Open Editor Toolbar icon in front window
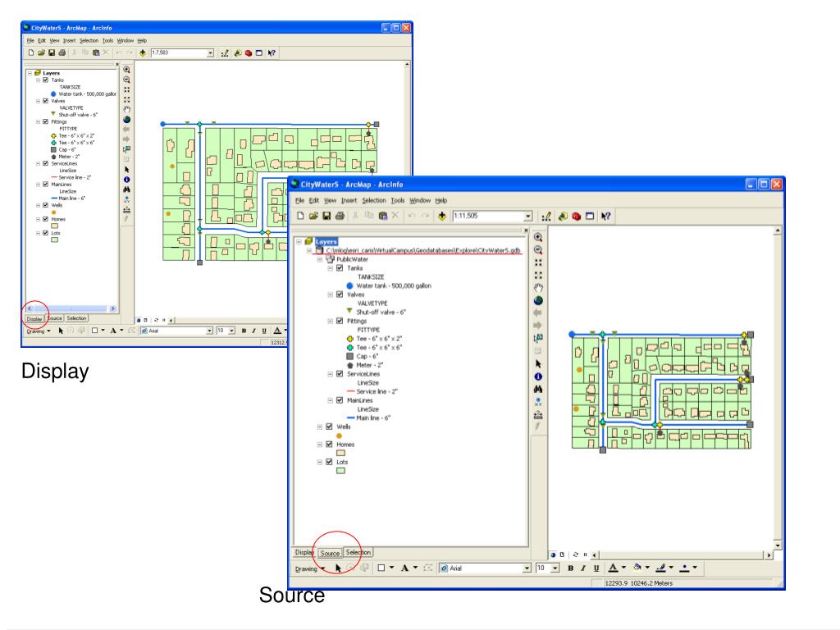Viewport: 840px width, 630px height. click(546, 217)
